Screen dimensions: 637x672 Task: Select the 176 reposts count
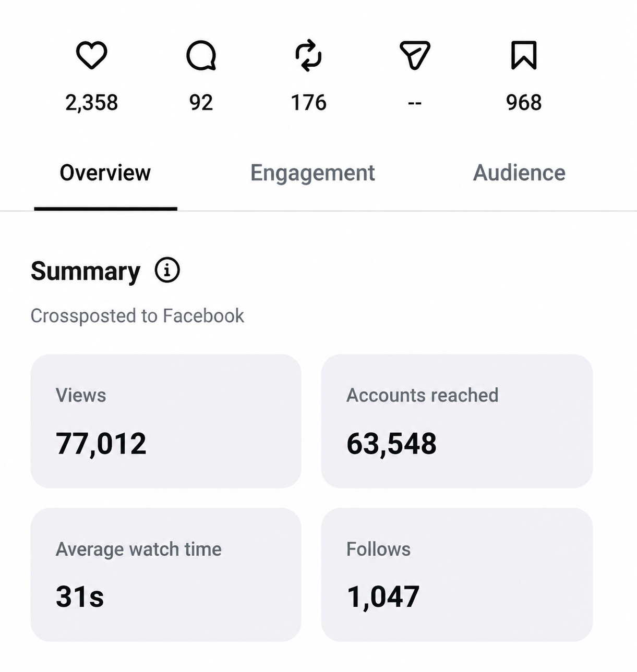click(x=308, y=102)
